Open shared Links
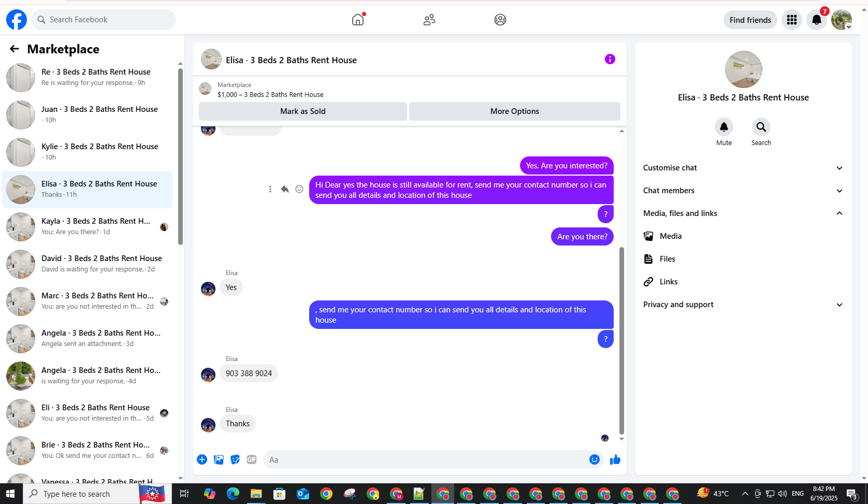Screen dimensions: 868x504 743,282
